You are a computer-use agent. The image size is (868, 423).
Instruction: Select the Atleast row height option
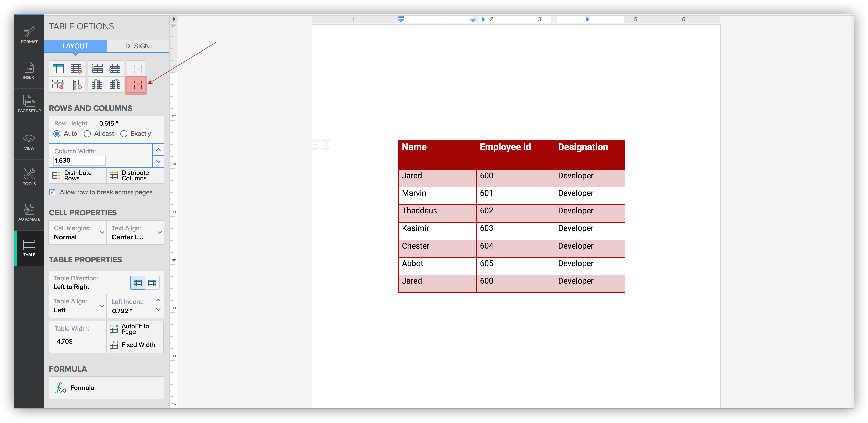(88, 134)
